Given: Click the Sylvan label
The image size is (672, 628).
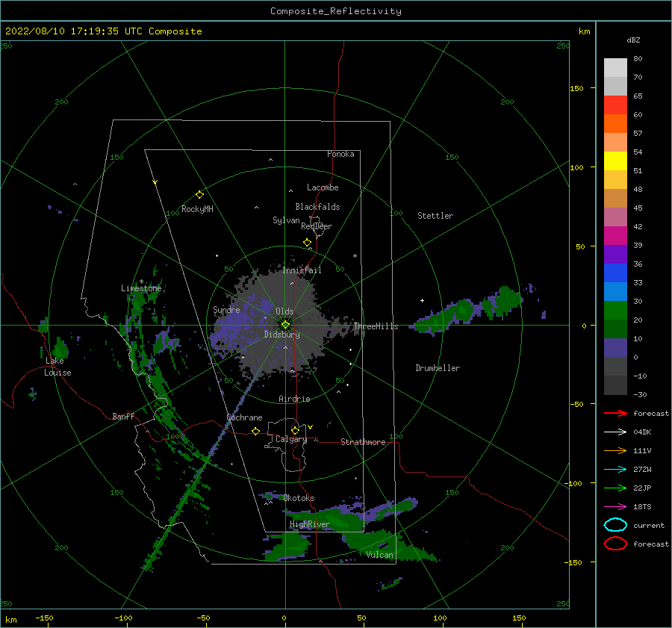Looking at the screenshot, I should [286, 220].
